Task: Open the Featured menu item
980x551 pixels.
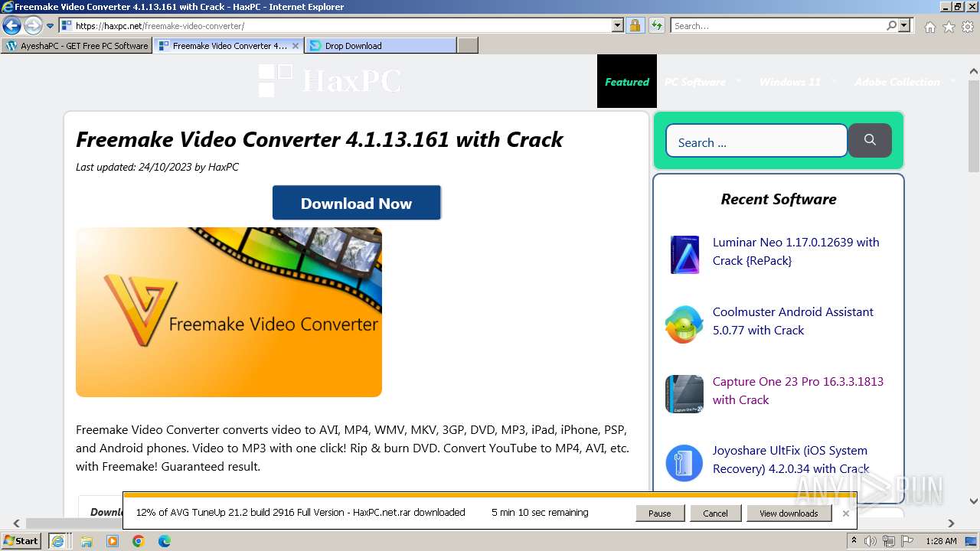Action: click(627, 82)
